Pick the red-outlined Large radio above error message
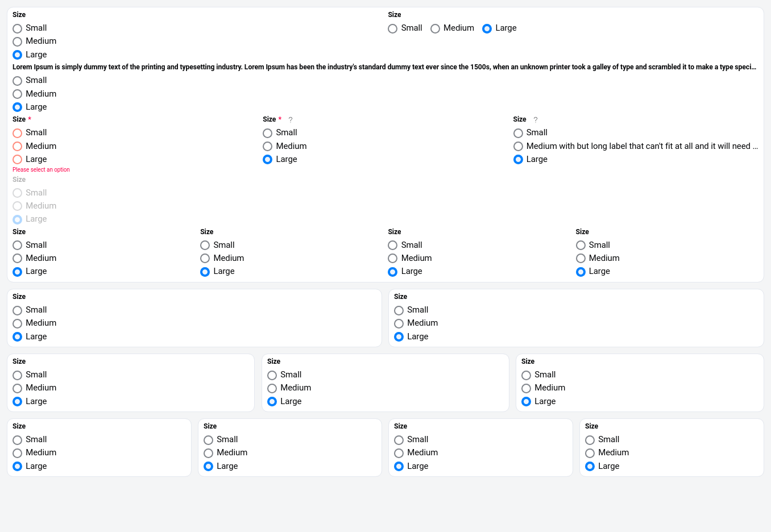The image size is (771, 532). pyautogui.click(x=18, y=160)
